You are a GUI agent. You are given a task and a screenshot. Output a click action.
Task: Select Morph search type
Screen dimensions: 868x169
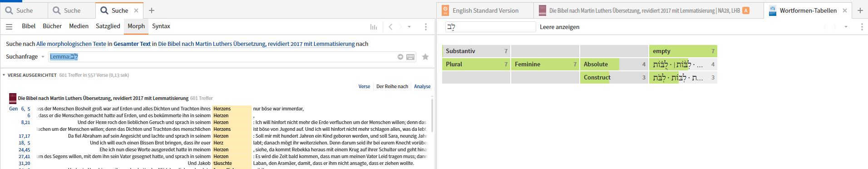click(x=136, y=26)
